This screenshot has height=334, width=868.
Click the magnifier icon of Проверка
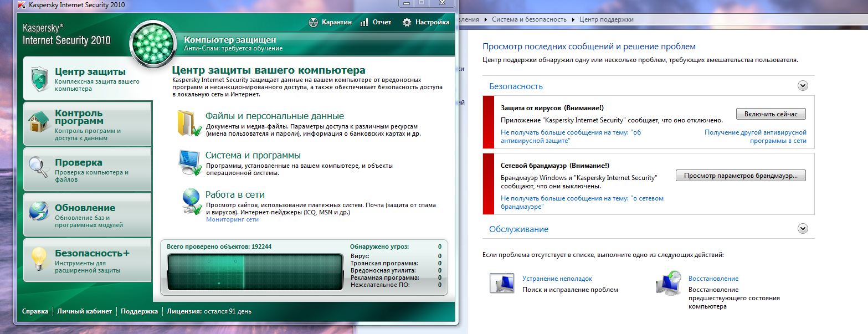tap(39, 168)
